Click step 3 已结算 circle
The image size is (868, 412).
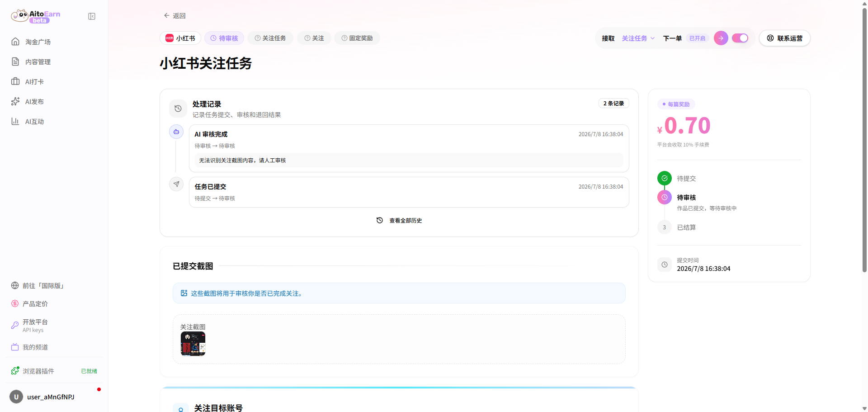(665, 227)
